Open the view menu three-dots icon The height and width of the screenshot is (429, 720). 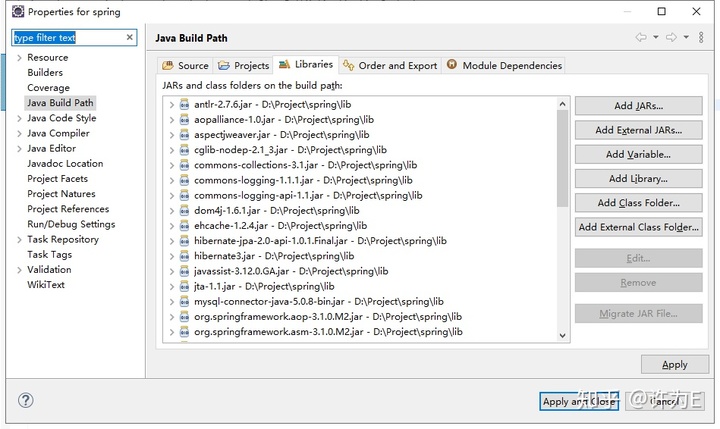point(701,37)
